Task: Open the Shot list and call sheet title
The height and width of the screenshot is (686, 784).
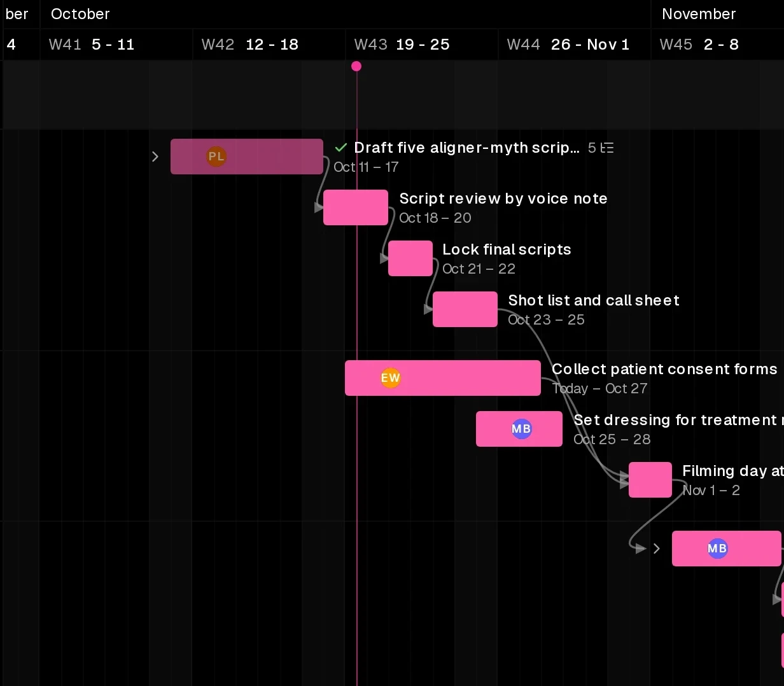Action: tap(594, 300)
